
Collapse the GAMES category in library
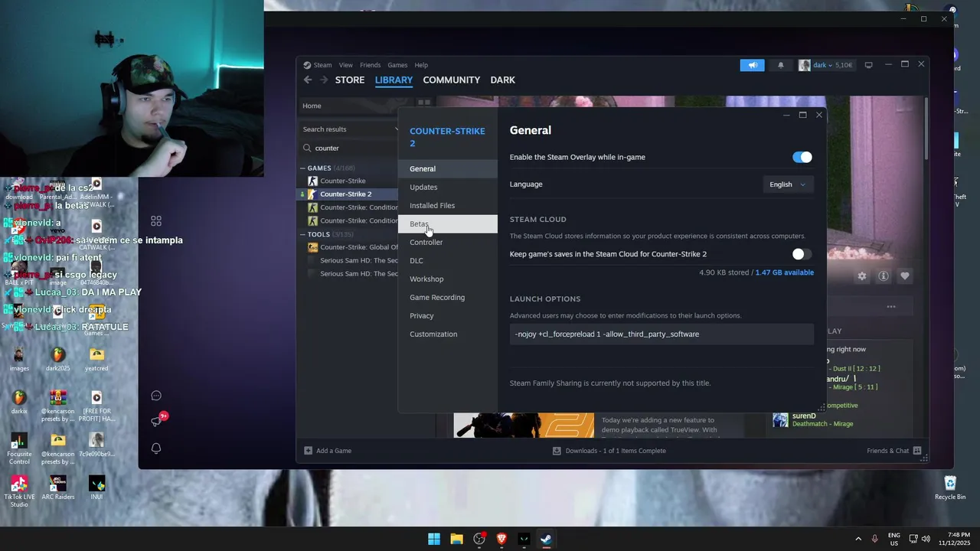tap(303, 168)
